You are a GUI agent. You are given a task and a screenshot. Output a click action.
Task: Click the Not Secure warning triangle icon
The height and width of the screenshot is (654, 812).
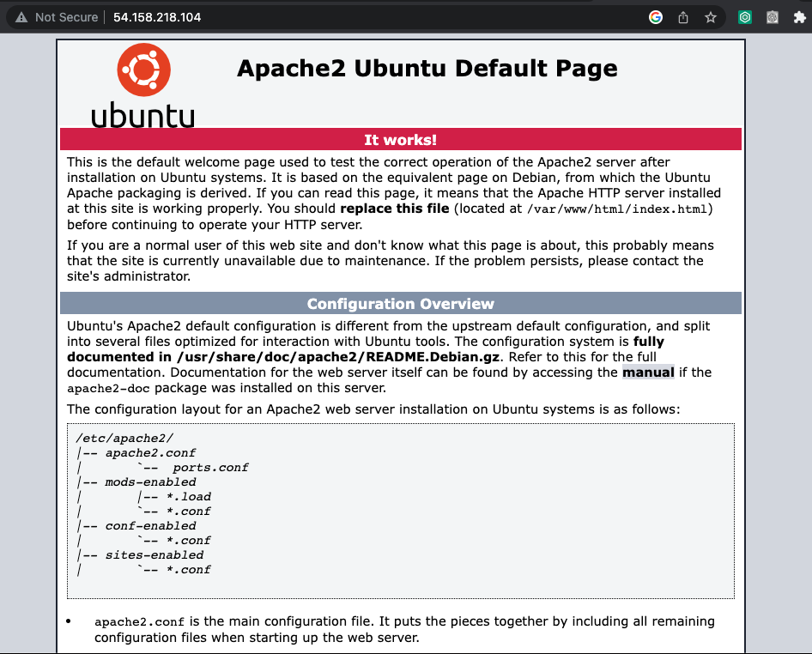point(21,17)
